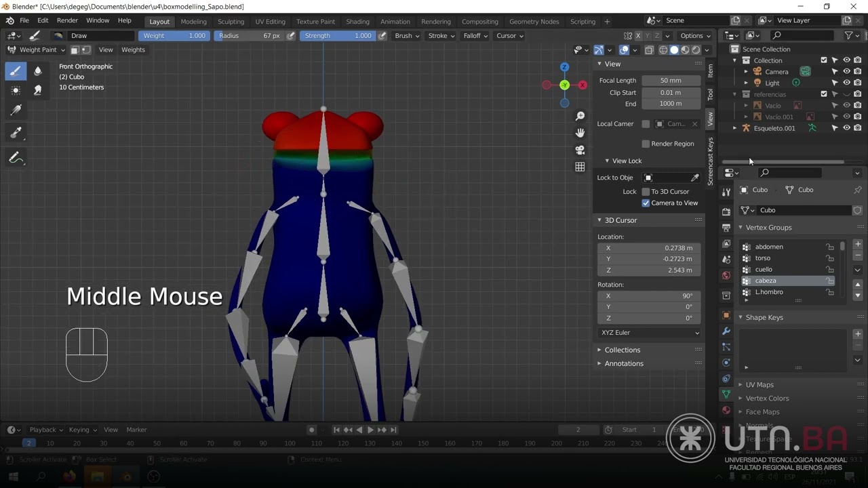Hide the Camera object in viewport
This screenshot has height=488, width=868.
tap(846, 71)
